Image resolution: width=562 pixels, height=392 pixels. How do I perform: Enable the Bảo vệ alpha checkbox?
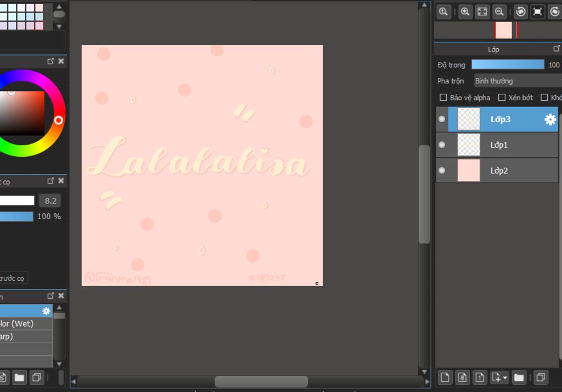443,98
